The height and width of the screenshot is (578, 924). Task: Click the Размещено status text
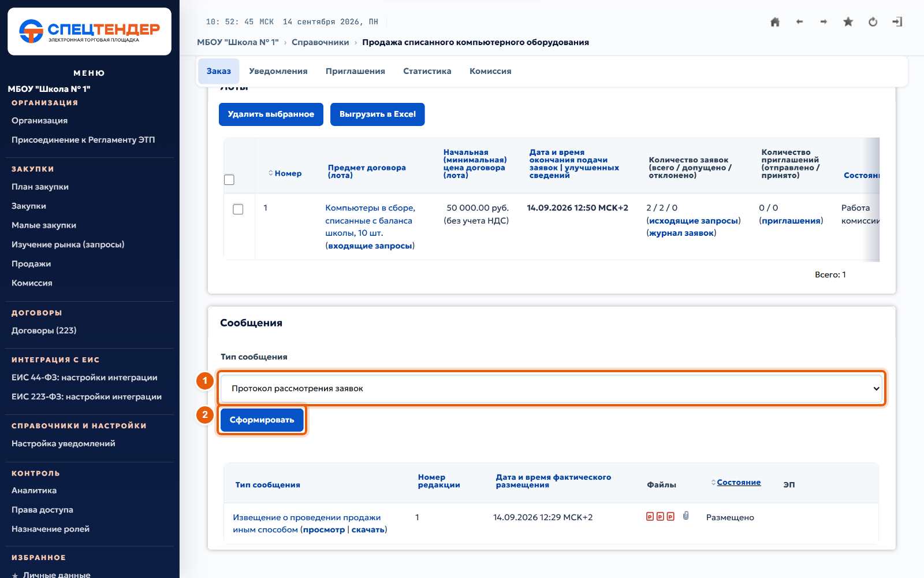point(730,517)
